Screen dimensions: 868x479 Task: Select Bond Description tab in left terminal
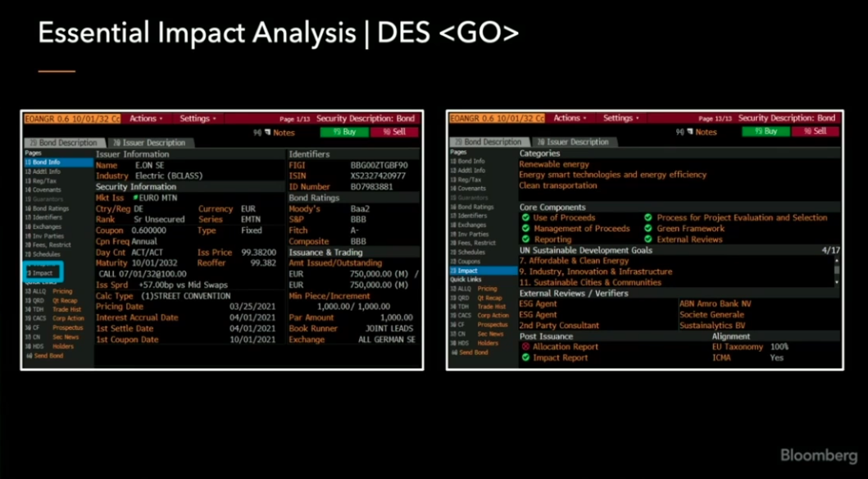(x=64, y=143)
